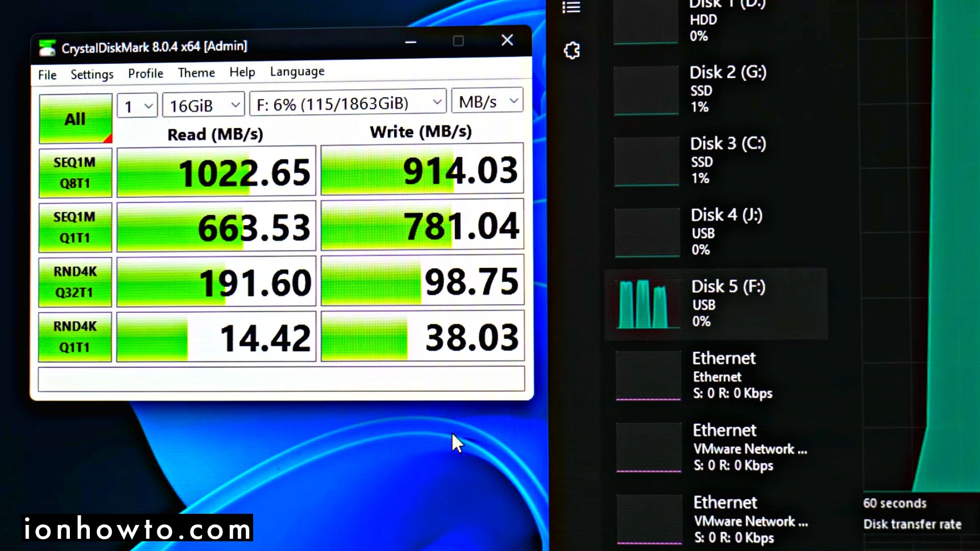This screenshot has height=551, width=980.
Task: Open the Profile menu
Action: click(145, 73)
